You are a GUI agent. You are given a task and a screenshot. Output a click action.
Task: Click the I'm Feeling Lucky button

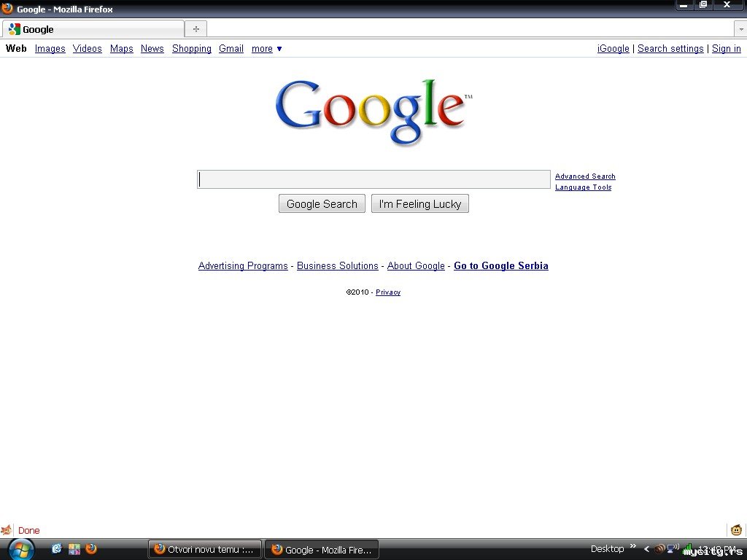tap(419, 204)
